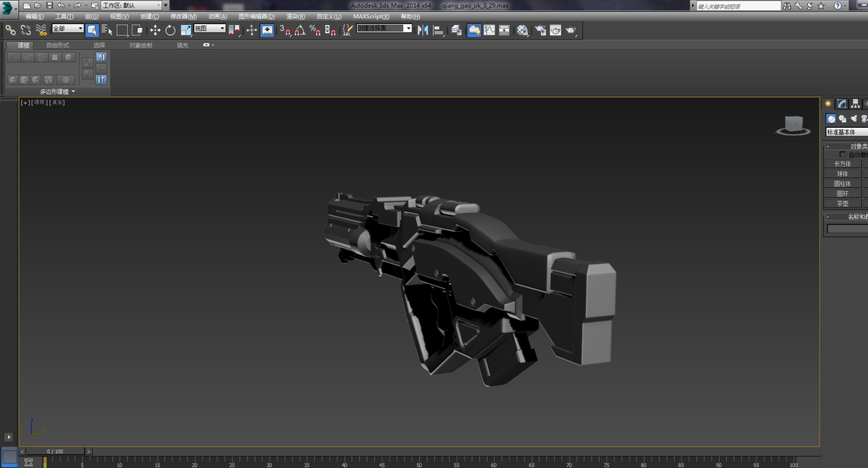Open Render Setup dialog

(540, 30)
